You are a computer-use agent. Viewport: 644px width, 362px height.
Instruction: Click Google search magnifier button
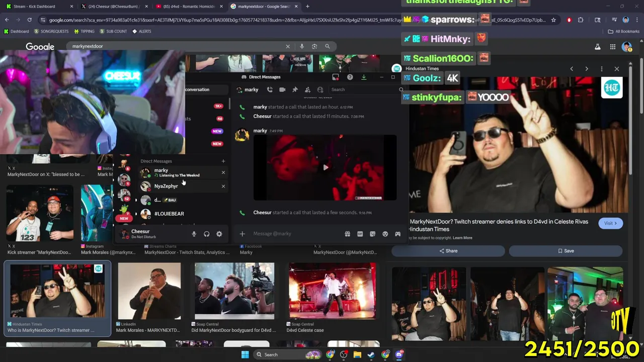point(328,46)
